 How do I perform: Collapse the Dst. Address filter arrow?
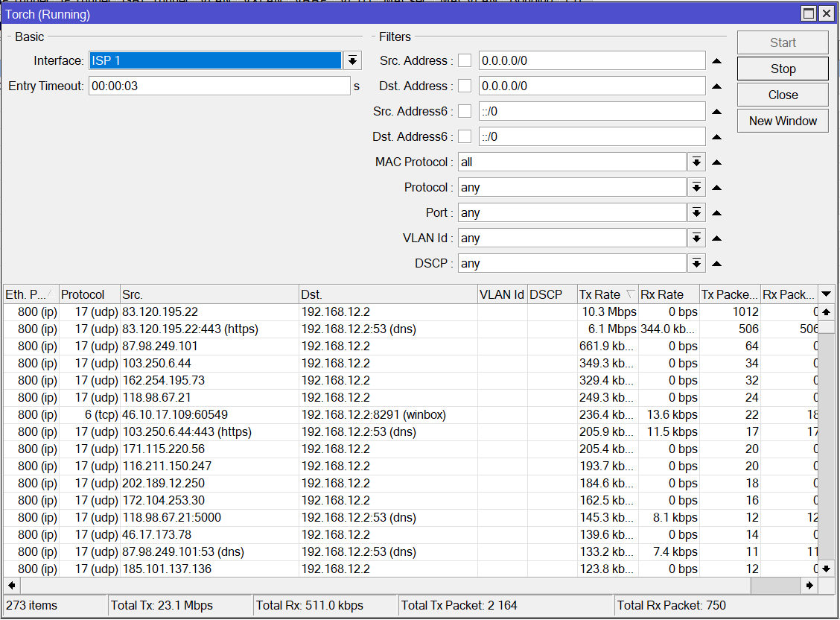coord(716,86)
